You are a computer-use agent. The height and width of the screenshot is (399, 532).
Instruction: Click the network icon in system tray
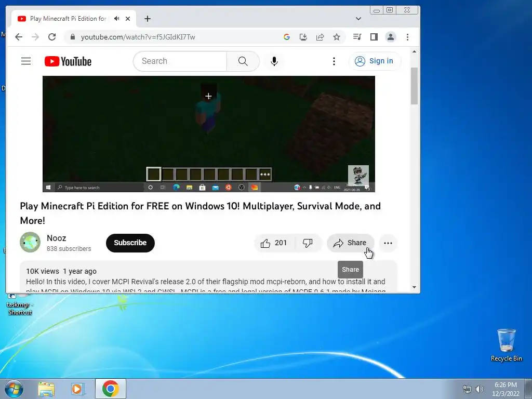[467, 389]
